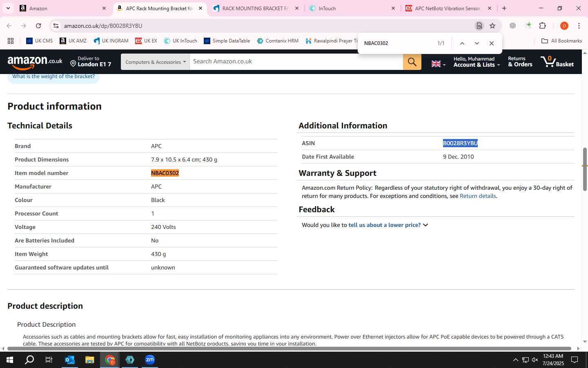This screenshot has height=368, width=588.
Task: Open UK InTouch bookmark
Action: point(180,41)
